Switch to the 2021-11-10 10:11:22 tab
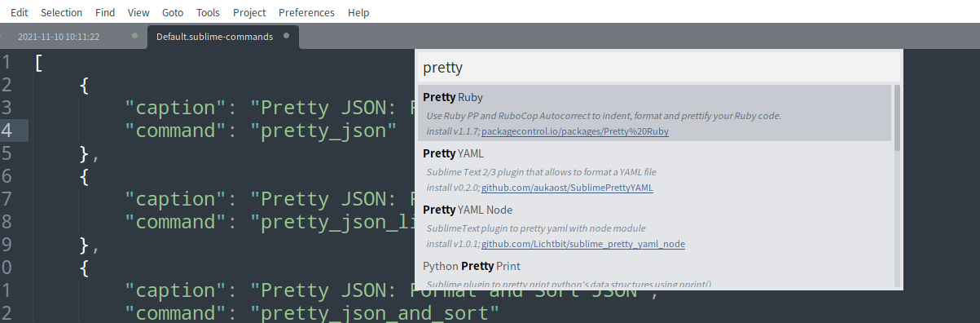Viewport: 980px width, 323px height. 59,37
